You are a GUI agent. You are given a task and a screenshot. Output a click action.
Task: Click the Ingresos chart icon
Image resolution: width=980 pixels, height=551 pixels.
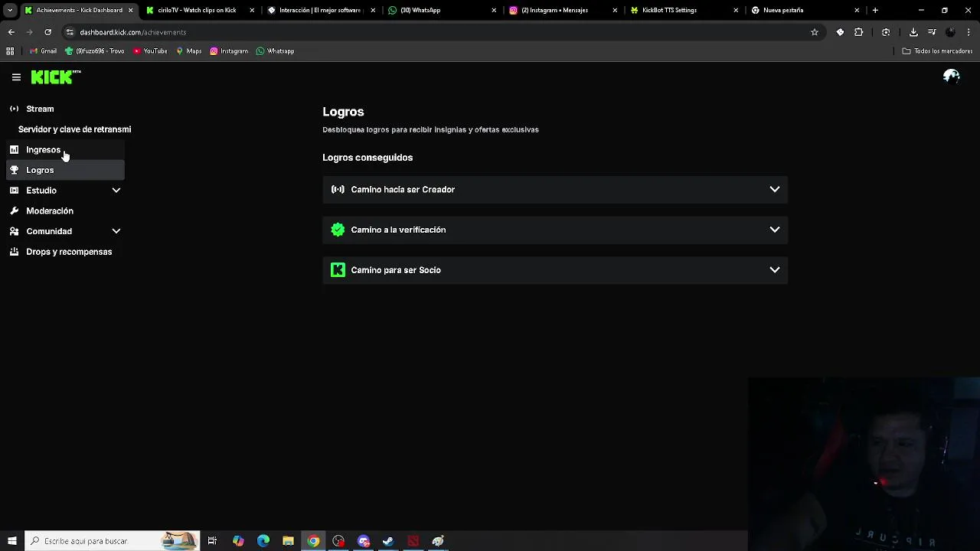point(14,150)
